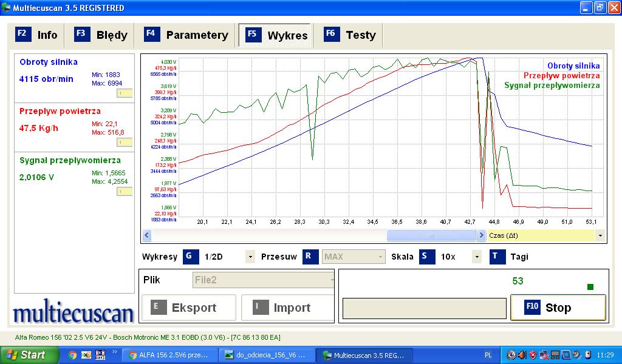Click the green recording indicator square

(x=590, y=287)
